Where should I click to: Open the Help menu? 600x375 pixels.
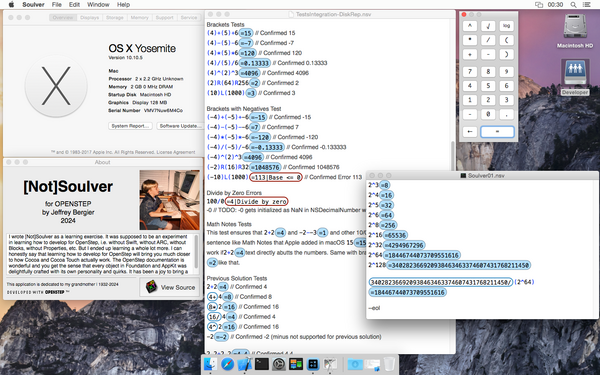pos(123,5)
